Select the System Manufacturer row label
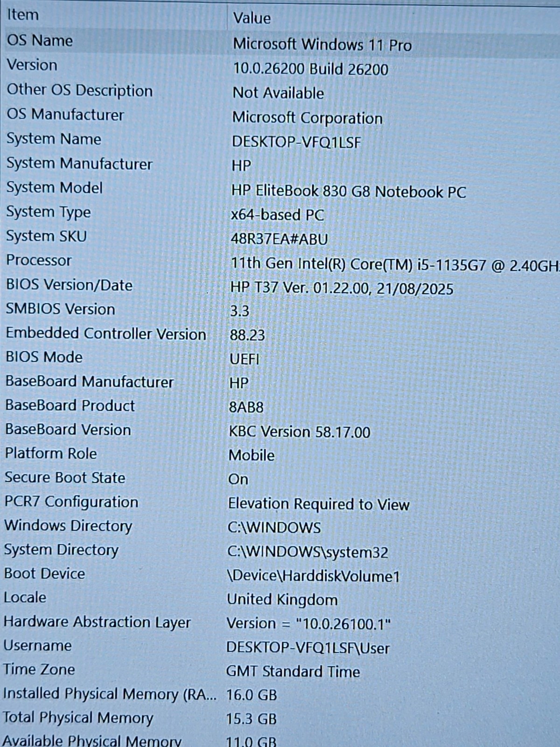560x747 pixels. tap(79, 163)
